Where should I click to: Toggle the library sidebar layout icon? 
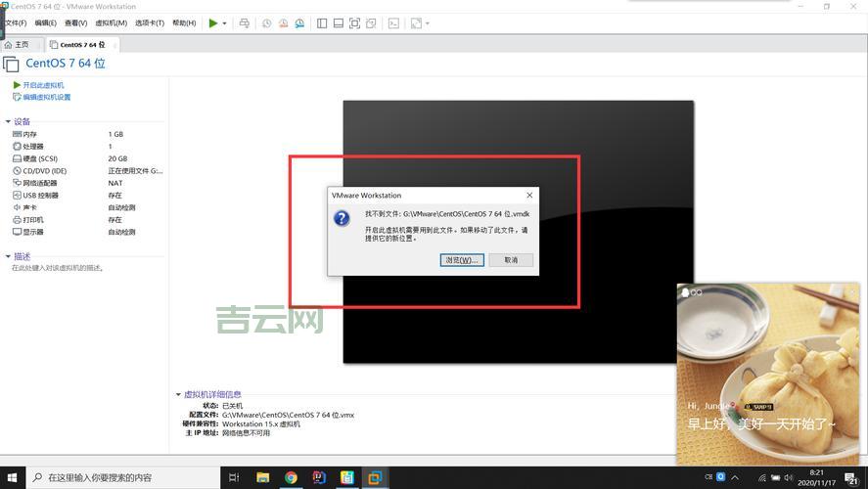tap(321, 23)
